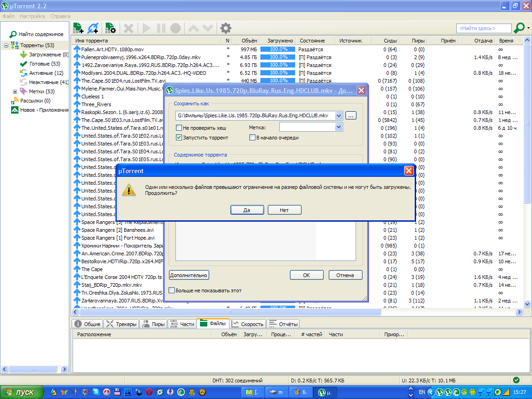Open Рассылки (0) RSS feeds
This screenshot has height=399, width=532.
click(x=31, y=100)
